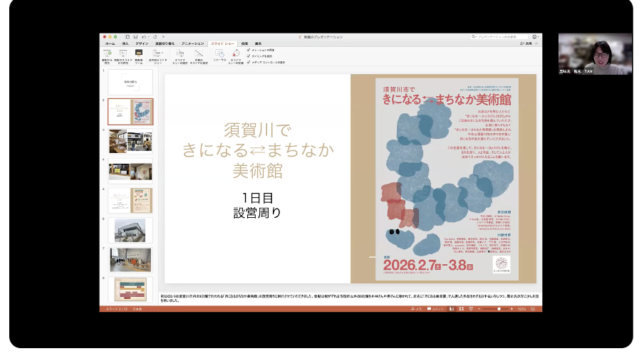Toggle Show Media Controls checkbox
The height and width of the screenshot is (356, 644).
tap(249, 62)
